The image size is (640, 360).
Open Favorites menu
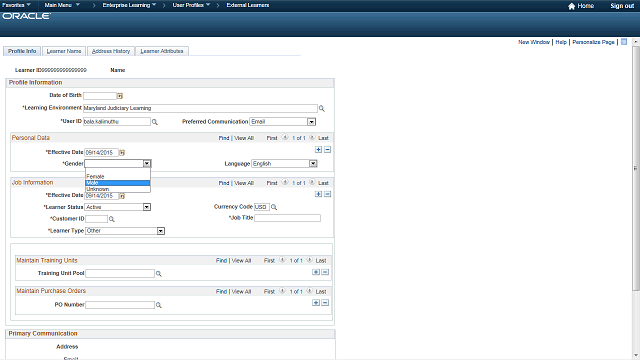pyautogui.click(x=16, y=5)
